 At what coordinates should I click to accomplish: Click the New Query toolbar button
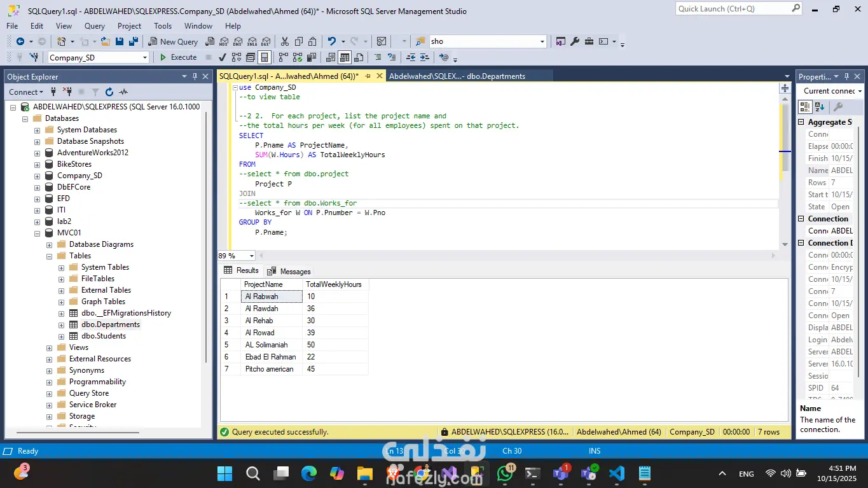[x=173, y=41]
